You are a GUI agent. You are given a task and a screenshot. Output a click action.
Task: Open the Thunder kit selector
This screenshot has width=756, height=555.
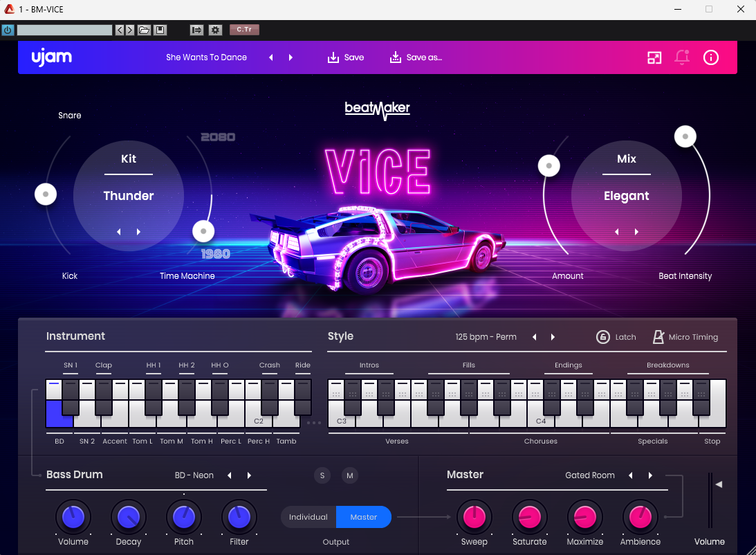pos(128,196)
